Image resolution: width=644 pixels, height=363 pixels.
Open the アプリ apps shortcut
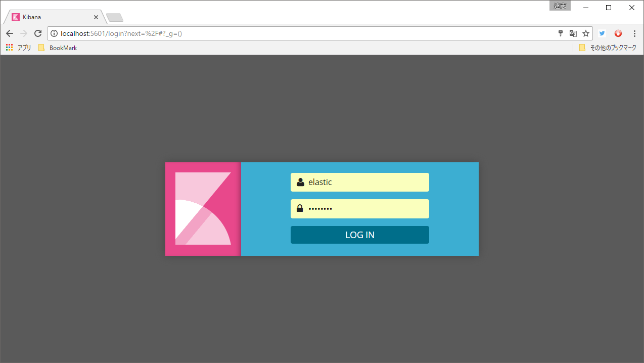pyautogui.click(x=19, y=48)
